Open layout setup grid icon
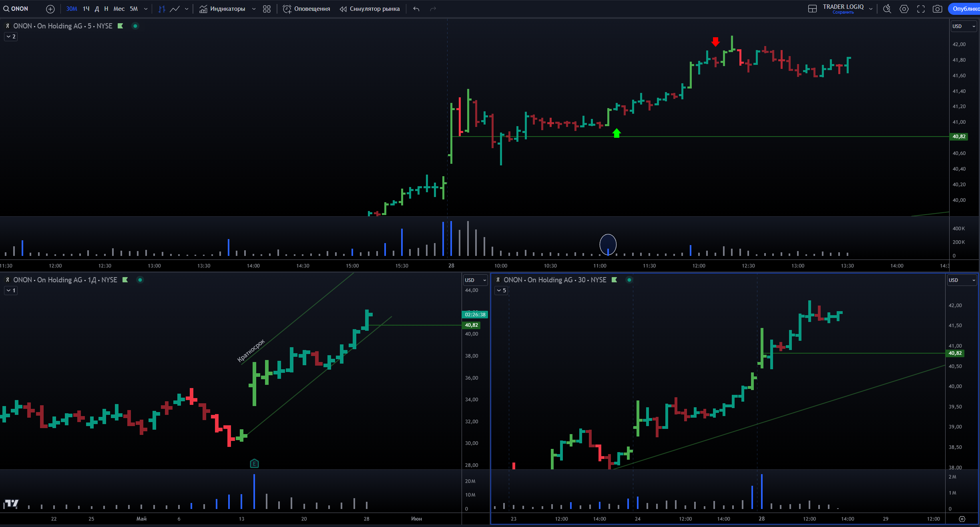Image resolution: width=980 pixels, height=527 pixels. point(812,9)
